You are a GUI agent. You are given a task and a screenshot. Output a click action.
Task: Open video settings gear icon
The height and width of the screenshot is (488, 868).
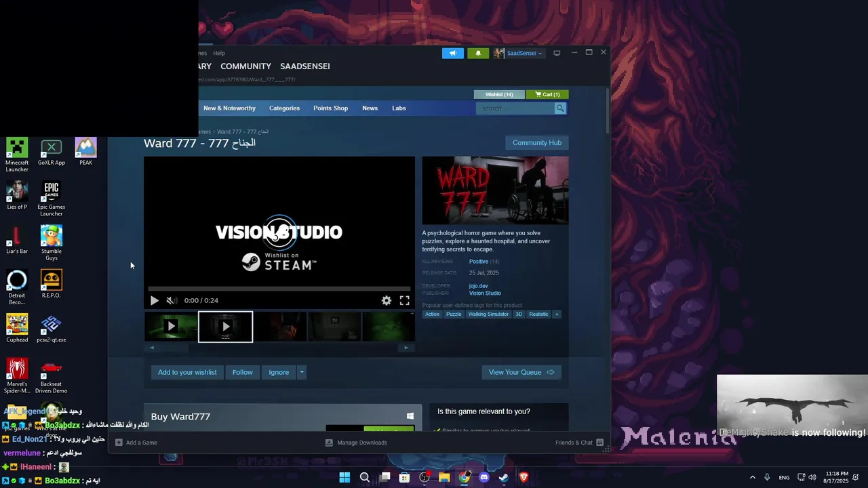click(387, 300)
